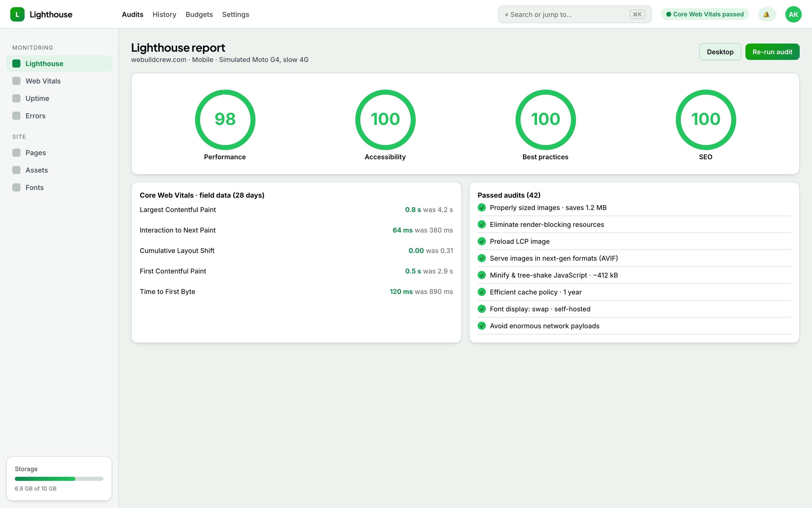This screenshot has width=812, height=508.
Task: Click '0.5 s' First Contentful Paint value
Action: point(413,271)
